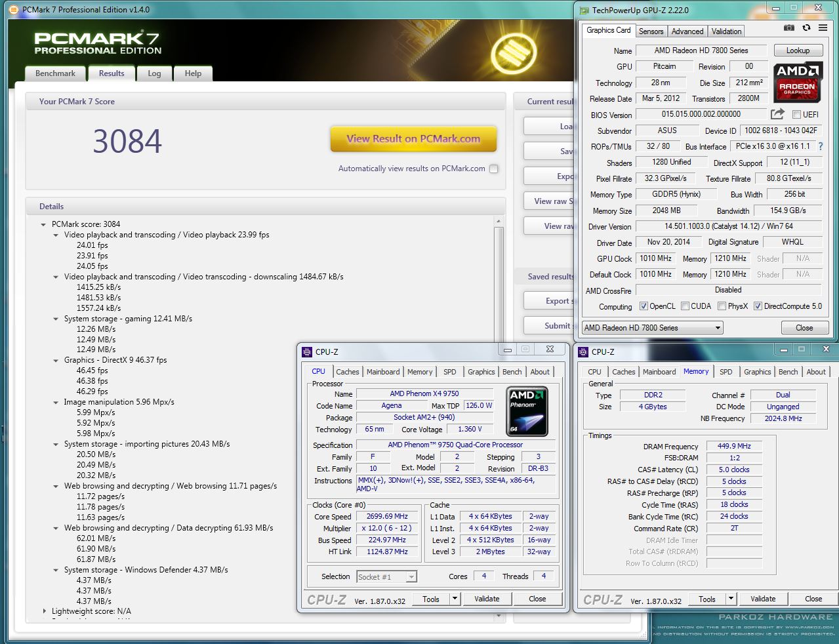Click View Result on PCMark.com button
The image size is (839, 644).
413,139
